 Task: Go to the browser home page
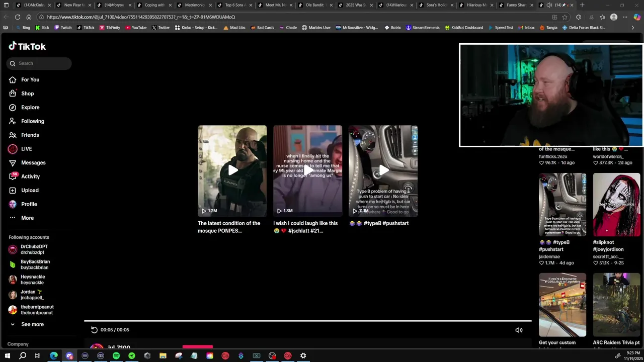(29, 17)
